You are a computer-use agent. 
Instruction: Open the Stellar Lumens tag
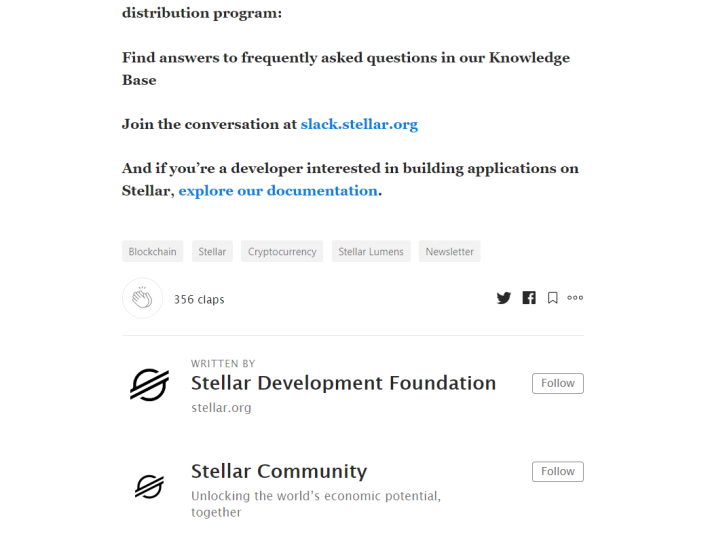pyautogui.click(x=371, y=251)
